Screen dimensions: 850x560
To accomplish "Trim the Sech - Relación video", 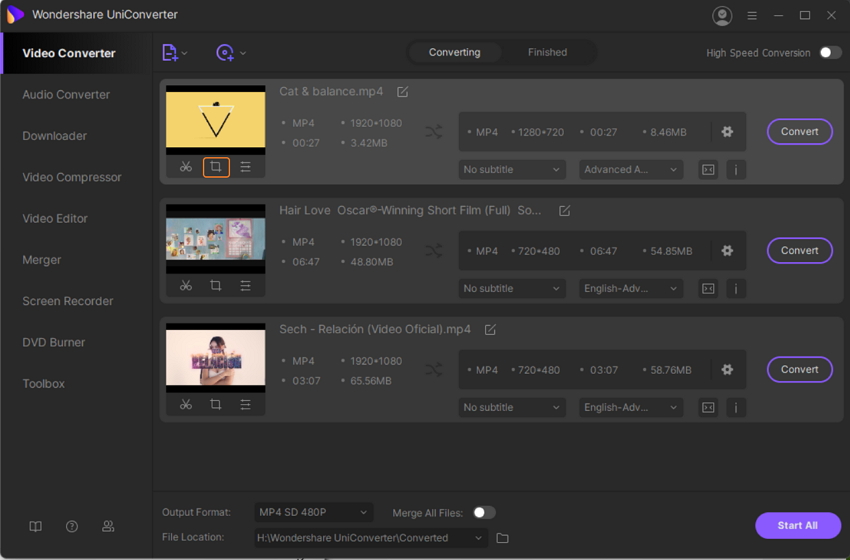I will (186, 404).
